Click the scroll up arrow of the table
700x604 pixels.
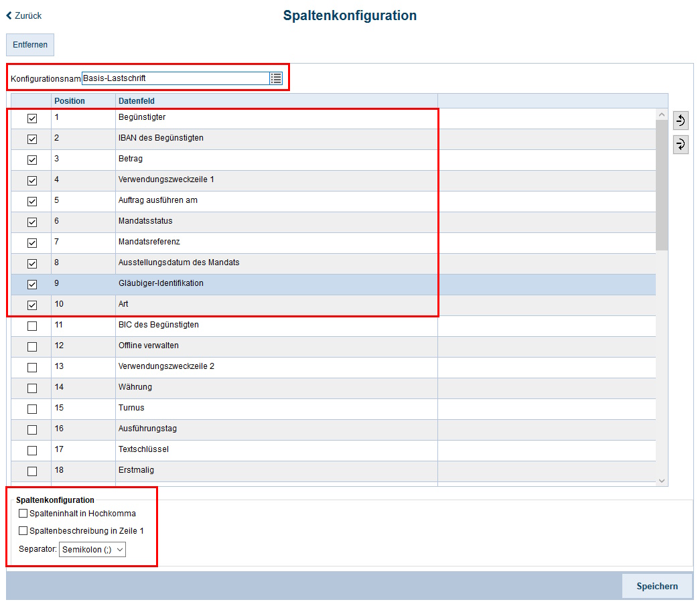[x=662, y=115]
